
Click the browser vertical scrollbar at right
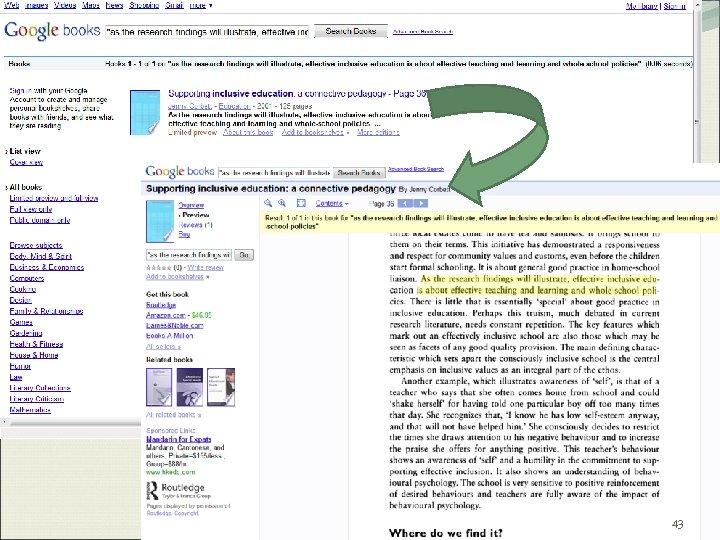point(697,81)
